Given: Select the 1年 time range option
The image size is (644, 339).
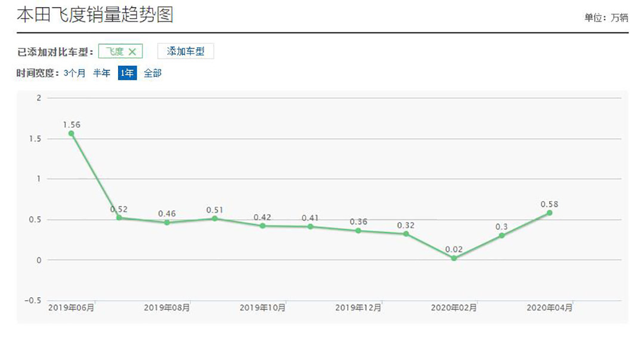Looking at the screenshot, I should coord(127,73).
